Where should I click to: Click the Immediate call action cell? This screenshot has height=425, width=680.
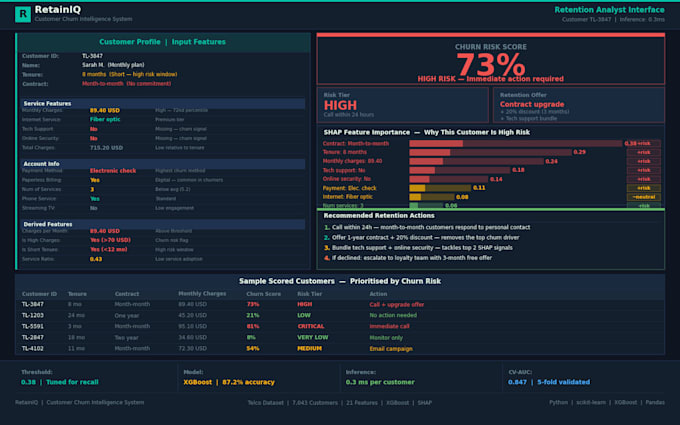click(389, 327)
